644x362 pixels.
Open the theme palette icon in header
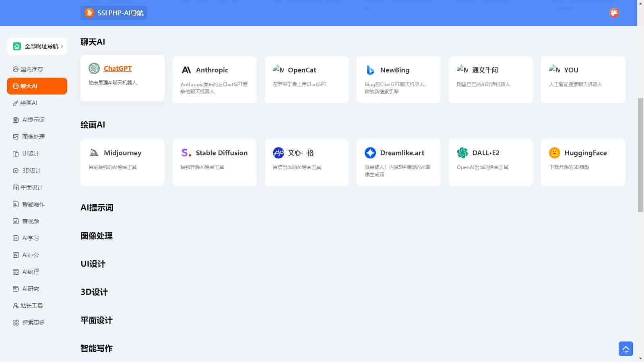pyautogui.click(x=614, y=13)
